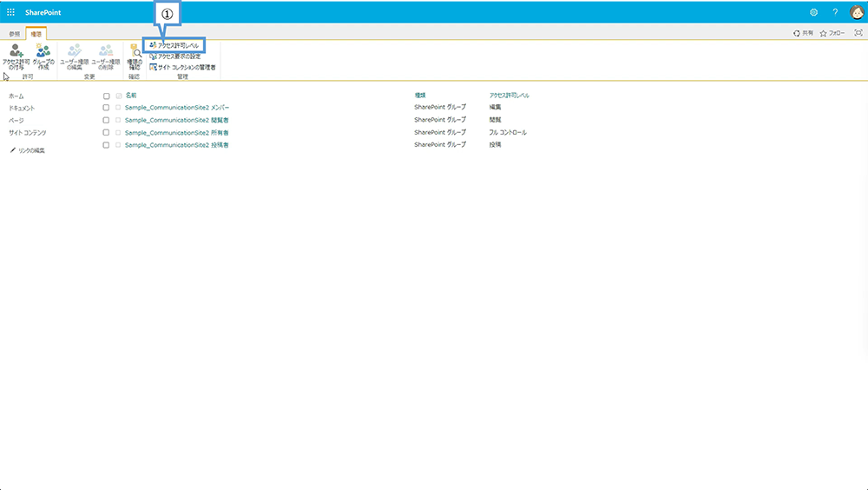Open Sample_CommunicationSite2 閲覧者 group link
This screenshot has height=490, width=868.
[x=176, y=120]
